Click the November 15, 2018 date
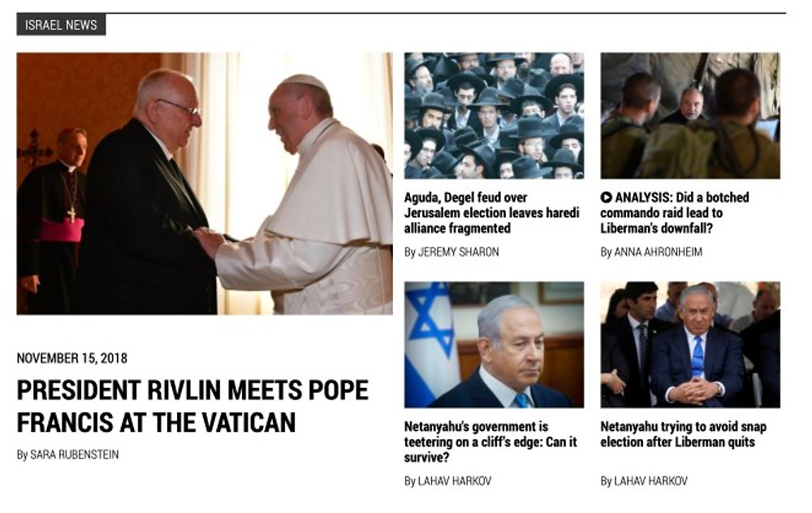This screenshot has height=513, width=812. click(x=72, y=358)
